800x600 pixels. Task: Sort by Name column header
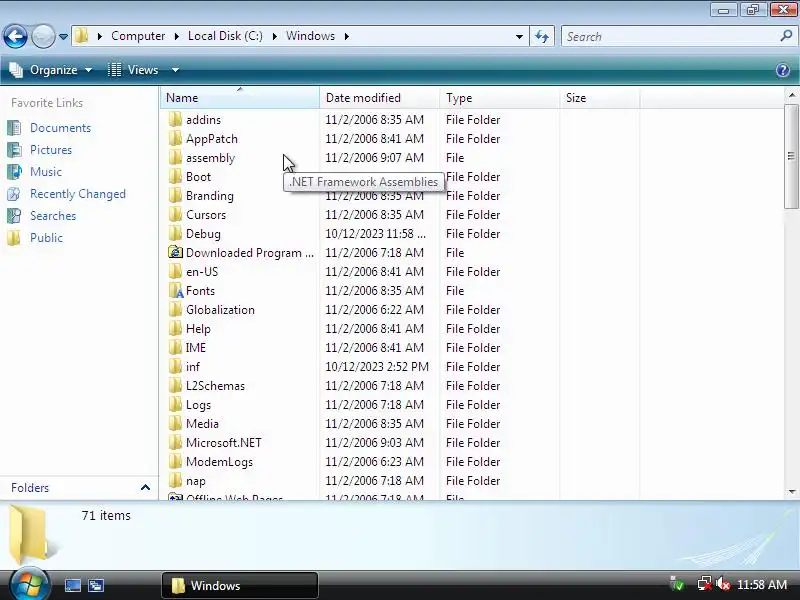tap(240, 97)
